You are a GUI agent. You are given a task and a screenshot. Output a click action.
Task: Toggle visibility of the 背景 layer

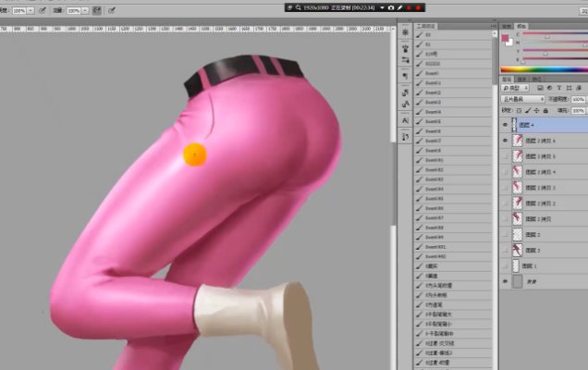pos(505,281)
